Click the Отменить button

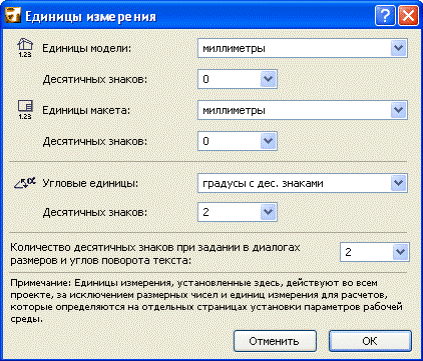tap(275, 341)
